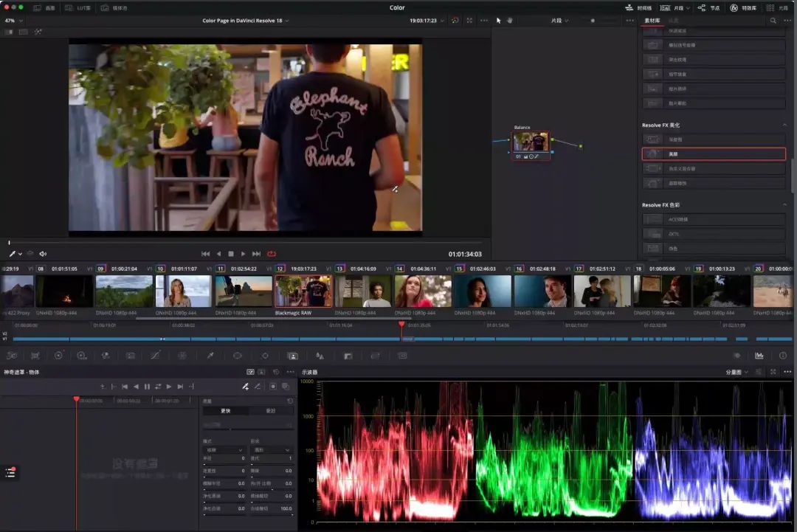Open the 特效库 panel in the top bar
This screenshot has width=797, height=532.
[742, 7]
